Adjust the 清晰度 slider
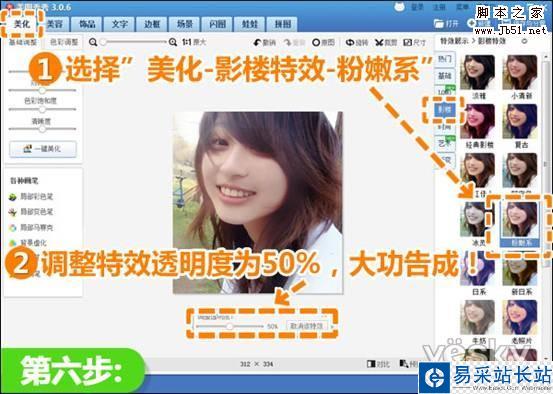The width and height of the screenshot is (553, 394). [x=42, y=129]
